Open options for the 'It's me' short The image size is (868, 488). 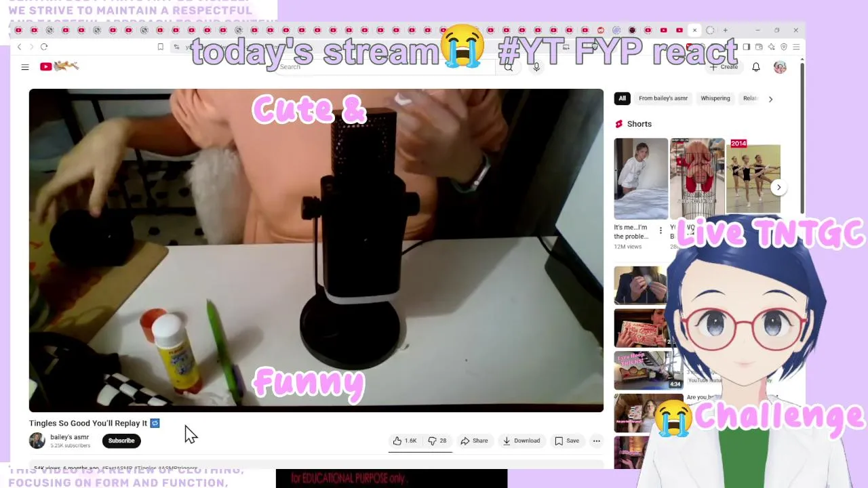[660, 231]
